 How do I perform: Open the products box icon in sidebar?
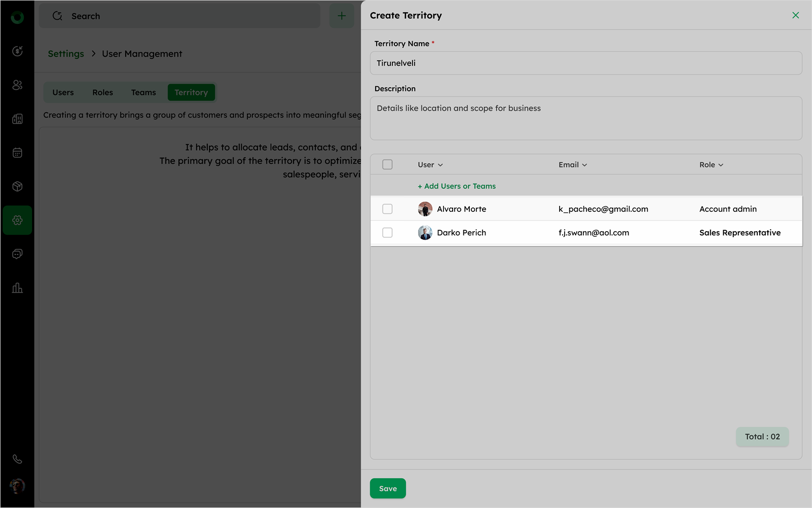click(17, 187)
